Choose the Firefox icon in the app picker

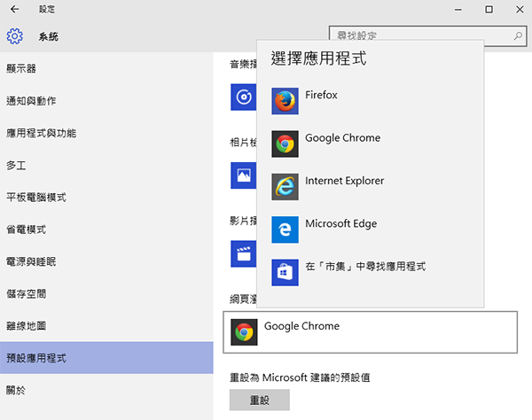point(285,101)
